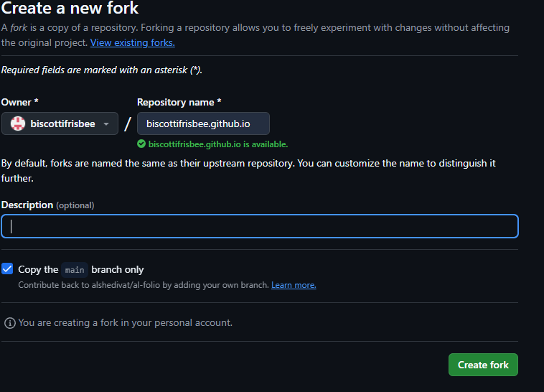This screenshot has width=544, height=392.
Task: Open the View existing forks link
Action: click(x=132, y=42)
